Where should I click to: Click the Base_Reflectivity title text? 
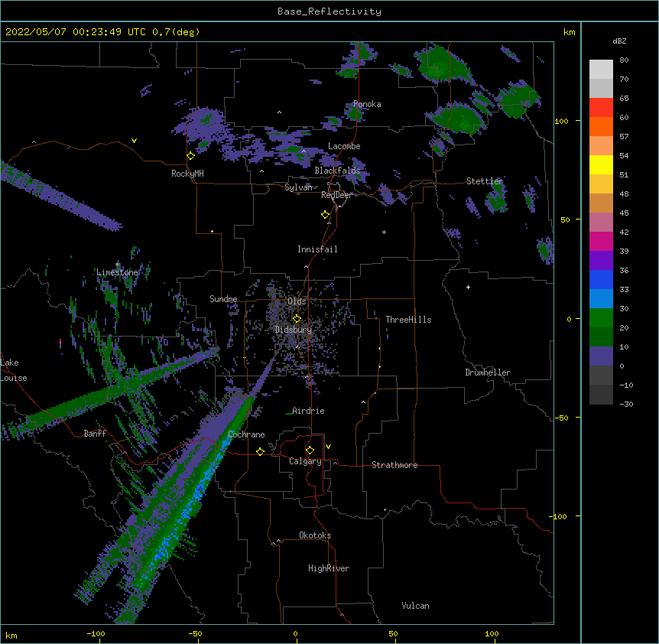click(329, 11)
